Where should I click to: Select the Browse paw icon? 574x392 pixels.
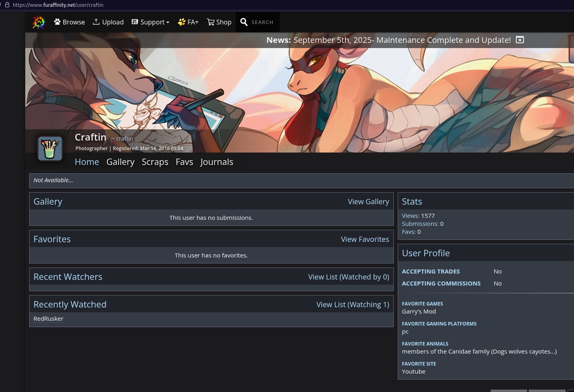57,22
